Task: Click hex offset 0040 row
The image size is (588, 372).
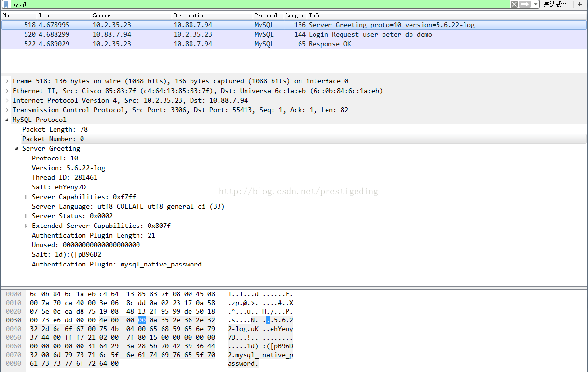Action: 14,329
